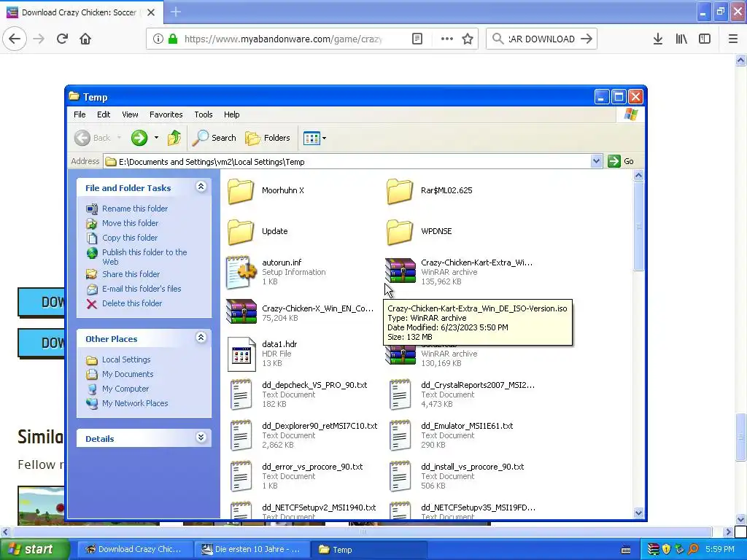Go to My Documents place

tap(128, 374)
